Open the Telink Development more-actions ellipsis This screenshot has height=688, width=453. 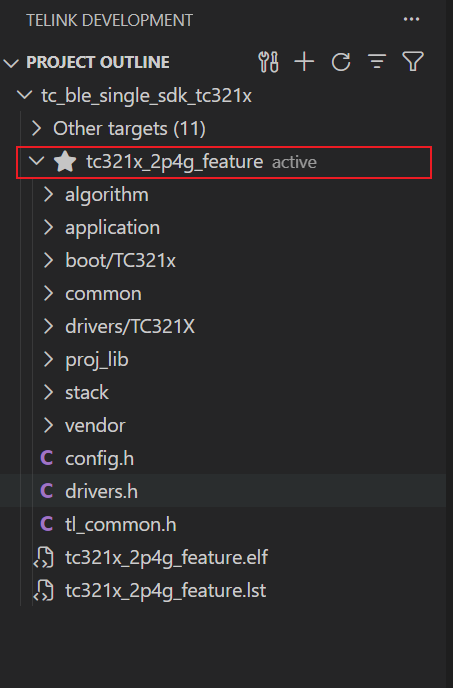[x=411, y=19]
